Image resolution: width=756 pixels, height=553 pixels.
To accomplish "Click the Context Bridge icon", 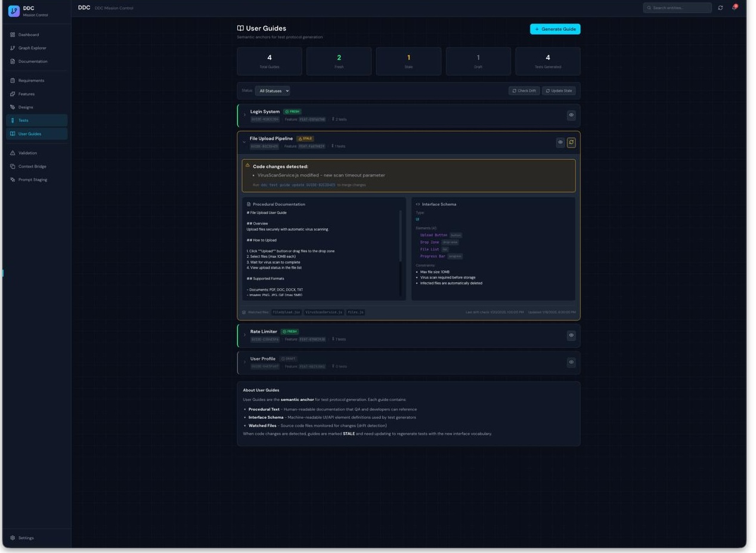I will [12, 166].
